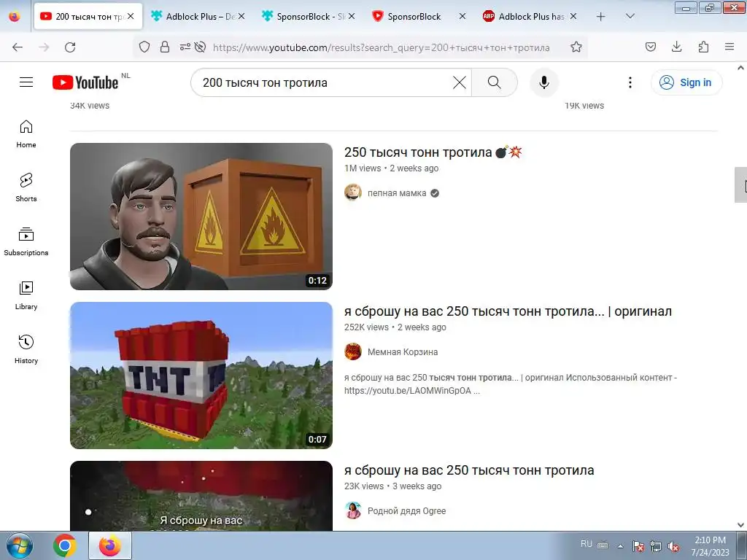
Task: Open Shorts in the sidebar
Action: point(26,187)
